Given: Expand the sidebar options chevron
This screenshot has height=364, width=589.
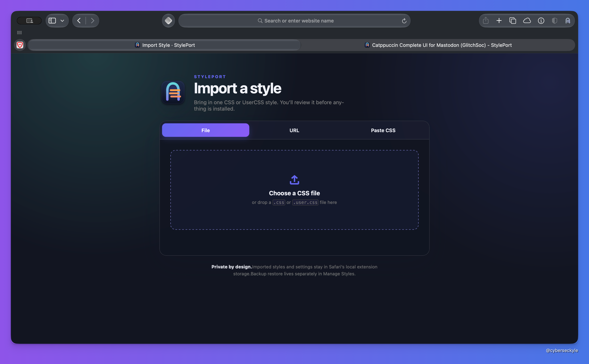Looking at the screenshot, I should coord(62,21).
